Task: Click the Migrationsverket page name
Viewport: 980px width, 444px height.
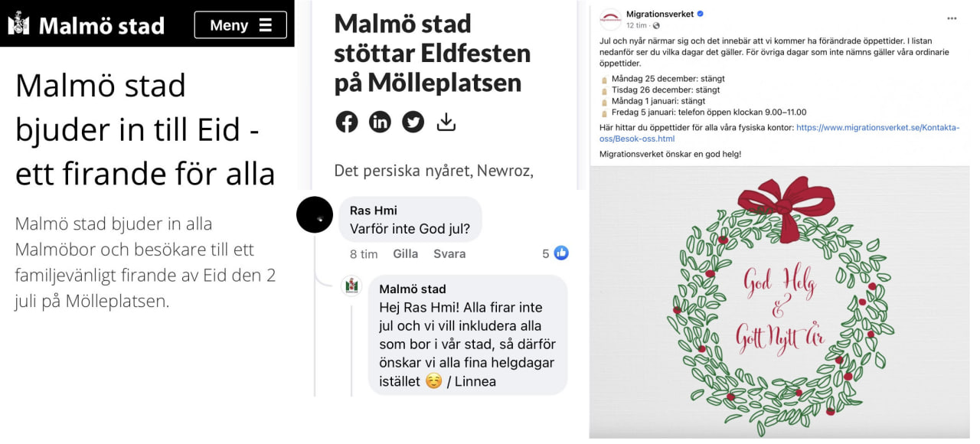Action: (x=659, y=14)
